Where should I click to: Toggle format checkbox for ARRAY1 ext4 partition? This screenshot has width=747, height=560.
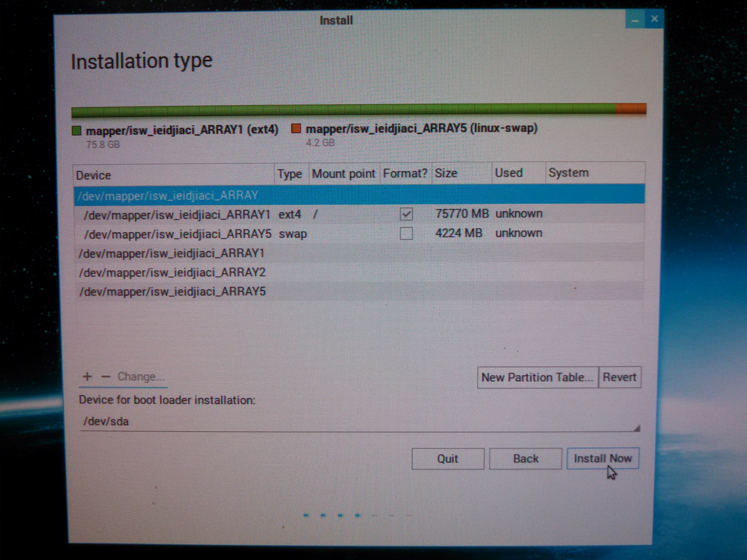406,214
